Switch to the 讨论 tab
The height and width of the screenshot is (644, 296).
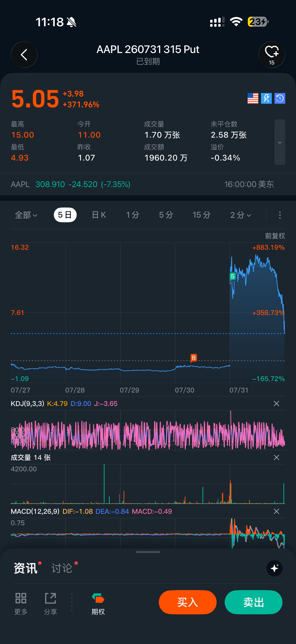point(62,568)
